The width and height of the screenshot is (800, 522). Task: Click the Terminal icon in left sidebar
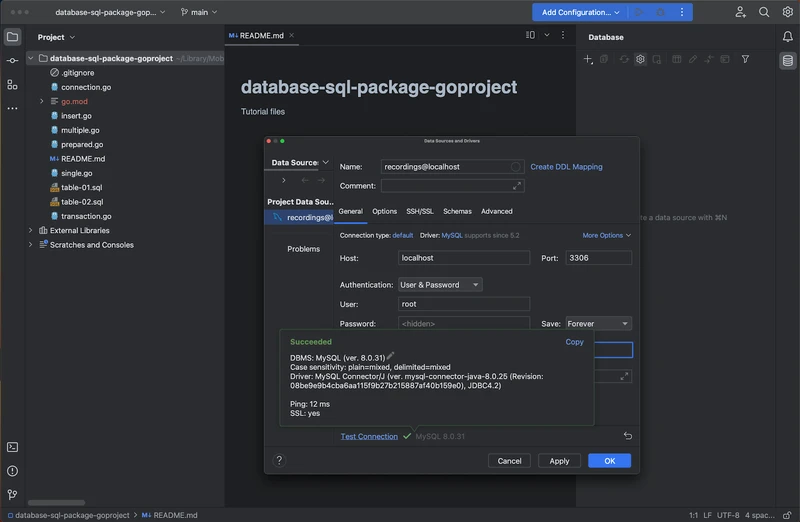coord(12,447)
